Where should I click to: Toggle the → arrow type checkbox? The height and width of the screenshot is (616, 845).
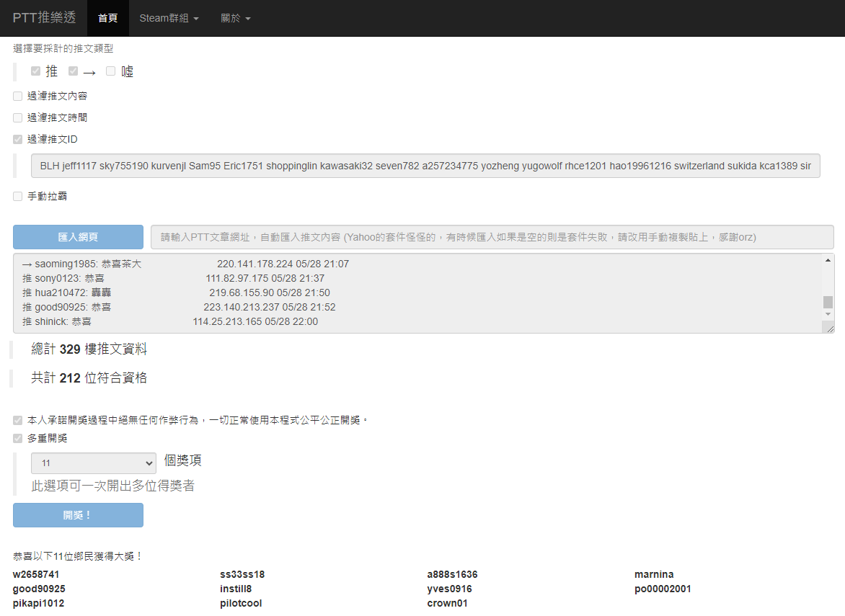pos(74,71)
